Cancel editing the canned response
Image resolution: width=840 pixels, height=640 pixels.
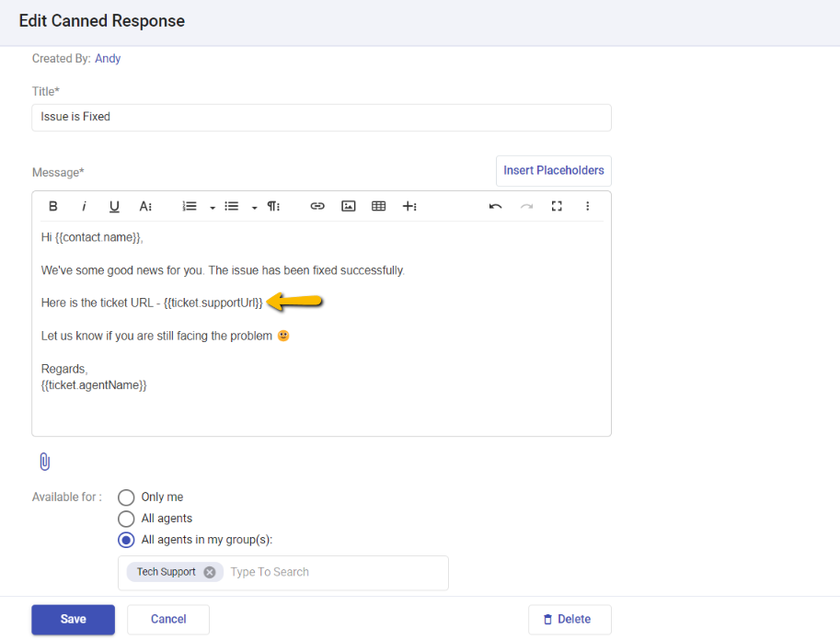tap(168, 620)
